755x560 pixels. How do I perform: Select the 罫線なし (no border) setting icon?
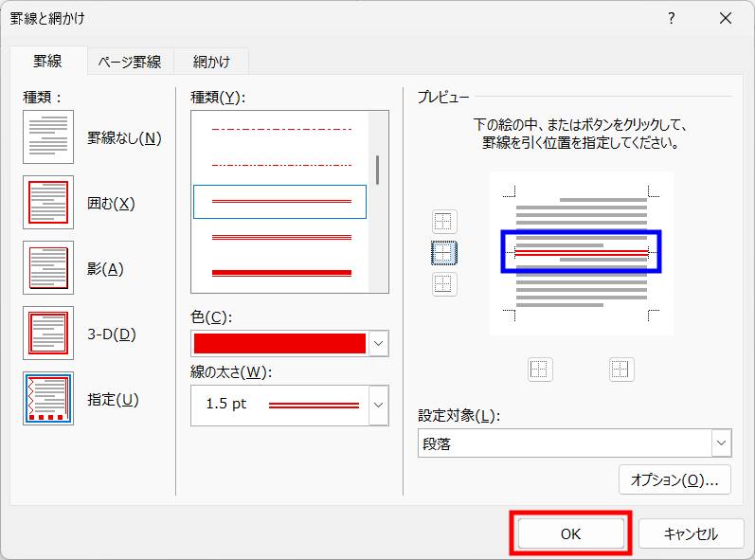click(48, 137)
